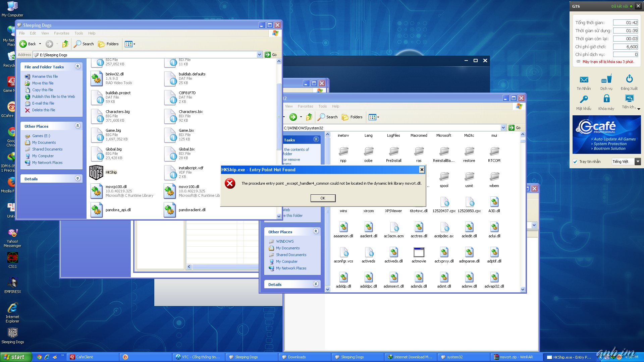This screenshot has height=362, width=644.
Task: Click the Up folder icon in system32 window
Action: pyautogui.click(x=309, y=117)
